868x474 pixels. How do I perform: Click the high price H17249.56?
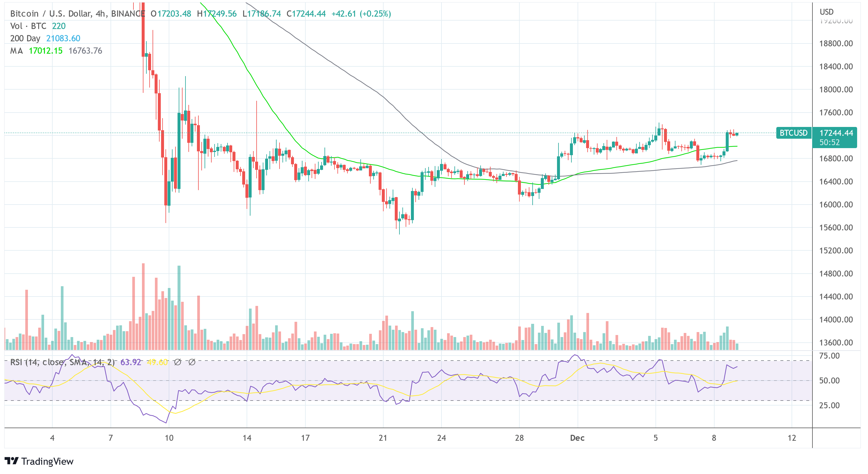pyautogui.click(x=217, y=14)
